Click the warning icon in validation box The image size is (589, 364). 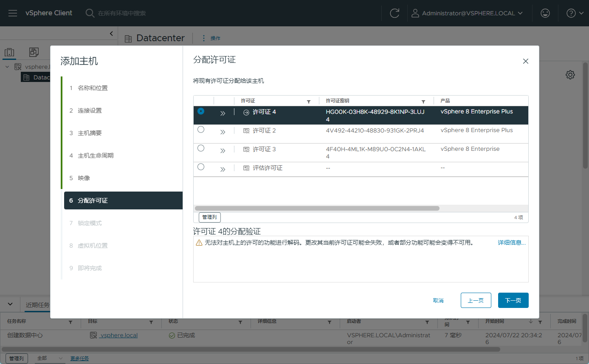tap(199, 243)
